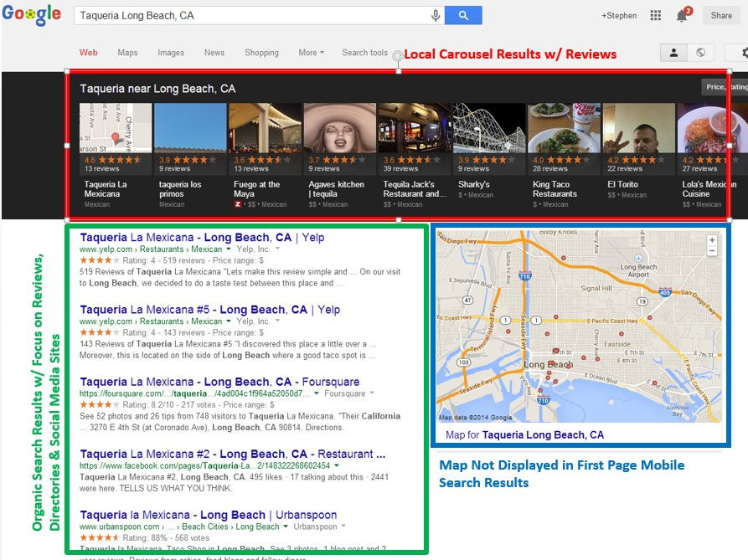
Task: Click the 28 reviews text under King Taco
Action: tap(550, 168)
